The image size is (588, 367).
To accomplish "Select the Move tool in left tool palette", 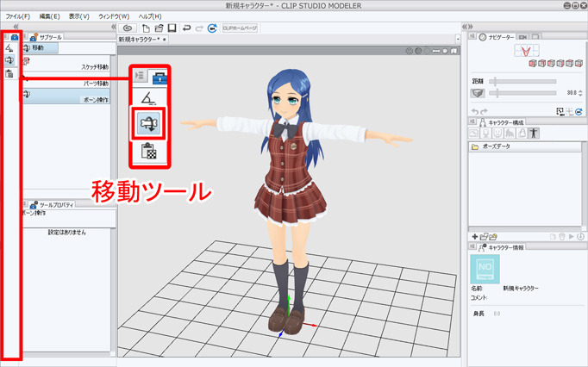I will 9,61.
